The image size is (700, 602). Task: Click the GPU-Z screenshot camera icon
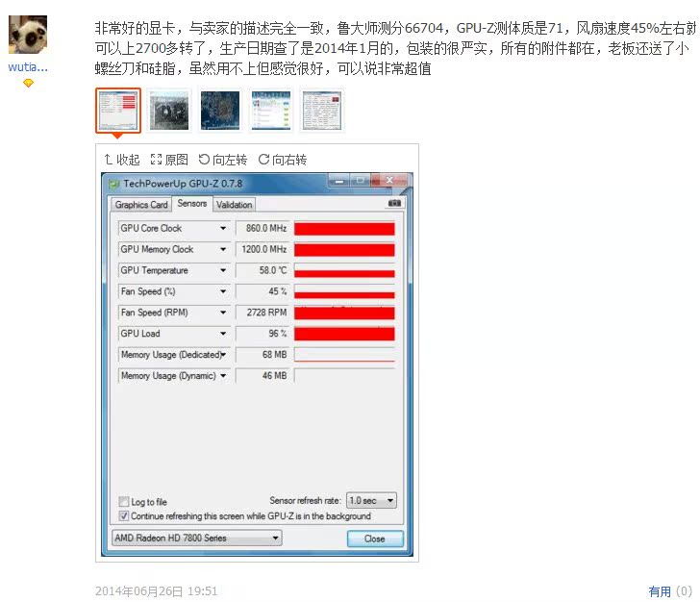394,203
